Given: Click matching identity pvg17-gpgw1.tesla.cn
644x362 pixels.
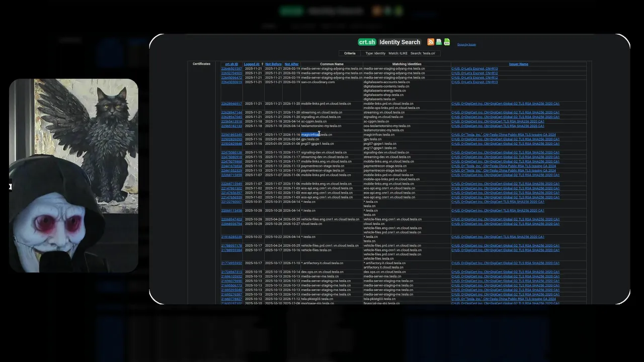Looking at the screenshot, I should 380,148.
